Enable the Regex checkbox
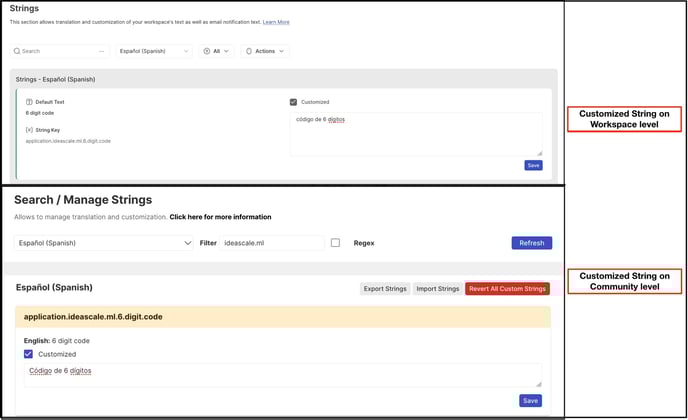The height and width of the screenshot is (420, 688). tap(335, 243)
